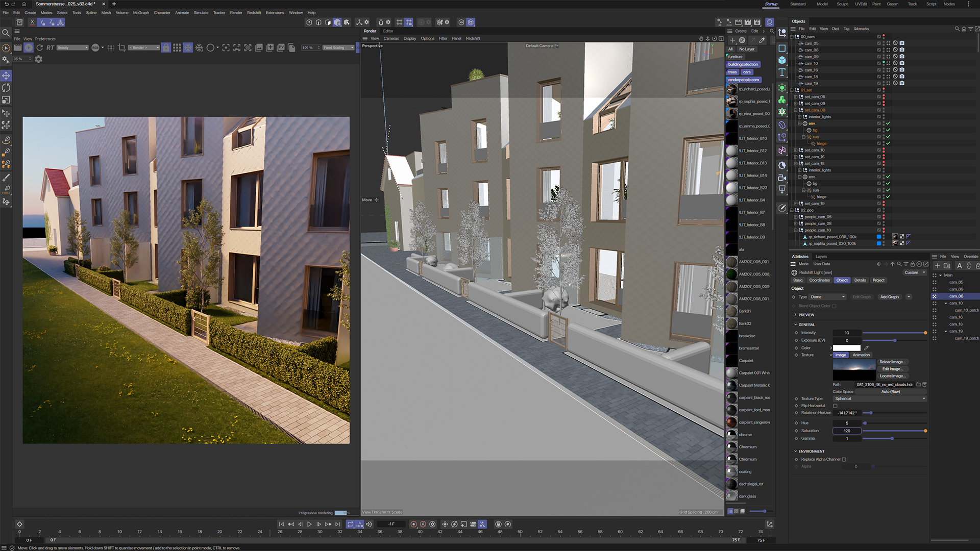Click the Color picker eyedropper next to Color
This screenshot has width=980, height=551.
point(866,348)
